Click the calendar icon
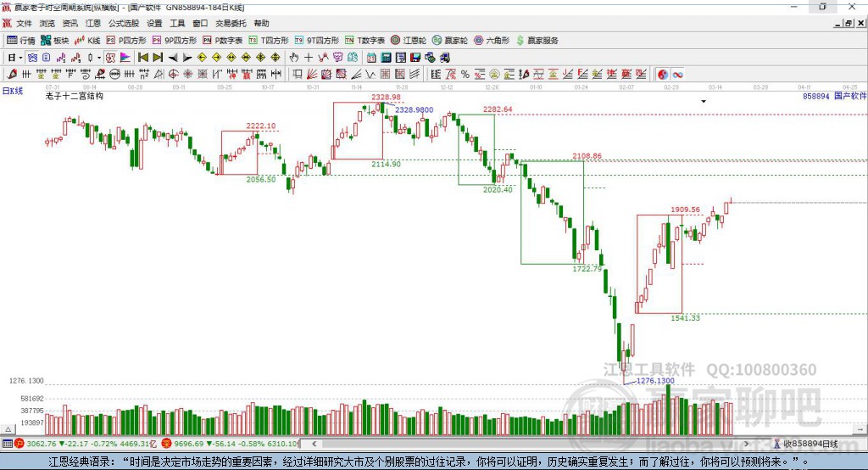This screenshot has width=868, height=470. 371,58
